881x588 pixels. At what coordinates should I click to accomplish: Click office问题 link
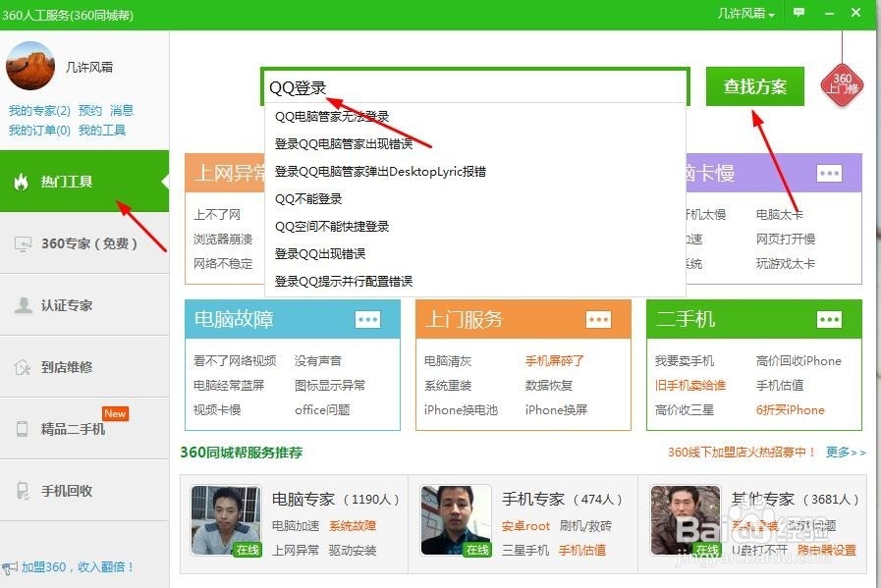click(x=322, y=410)
